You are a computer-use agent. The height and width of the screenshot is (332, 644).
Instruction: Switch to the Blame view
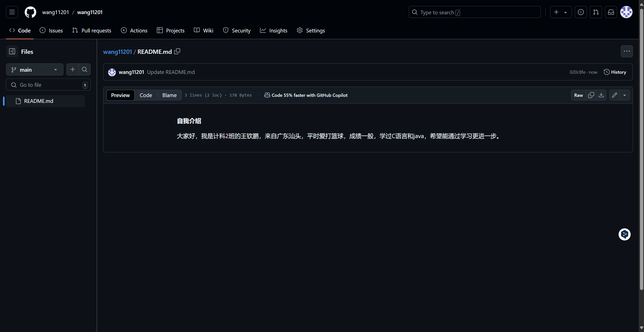coord(169,95)
